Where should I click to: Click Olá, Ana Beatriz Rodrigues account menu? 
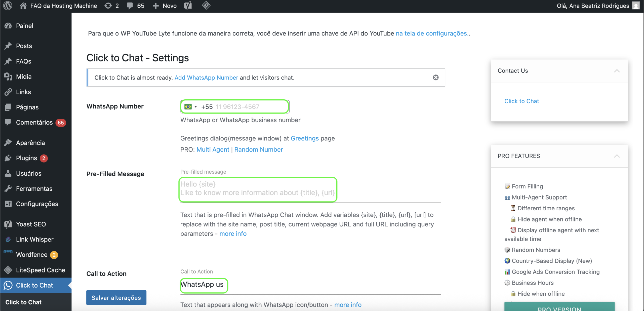[x=598, y=6]
